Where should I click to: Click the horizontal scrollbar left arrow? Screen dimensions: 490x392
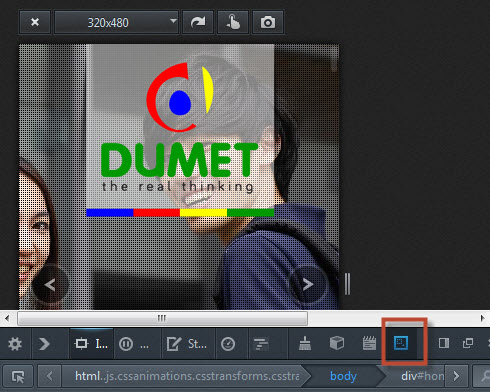pyautogui.click(x=7, y=318)
